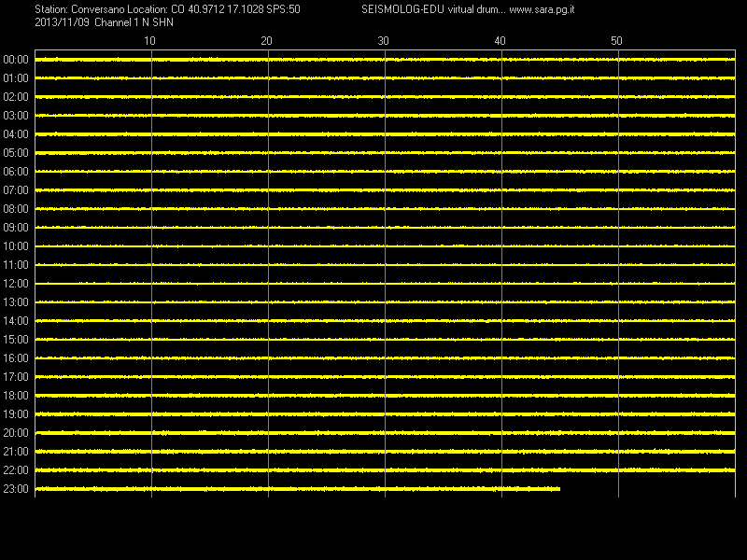This screenshot has width=747, height=560.
Task: Select the 12:00 hour label
Action: 16,284
